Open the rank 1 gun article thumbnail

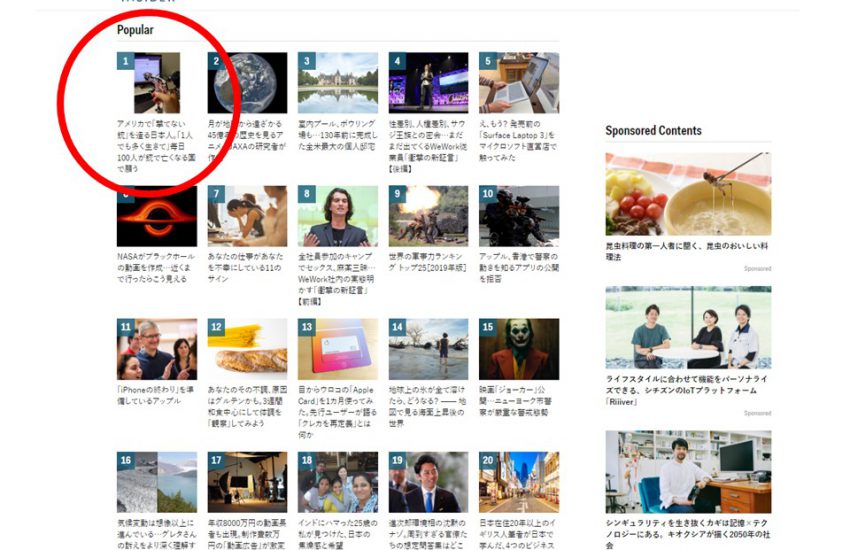[149, 83]
